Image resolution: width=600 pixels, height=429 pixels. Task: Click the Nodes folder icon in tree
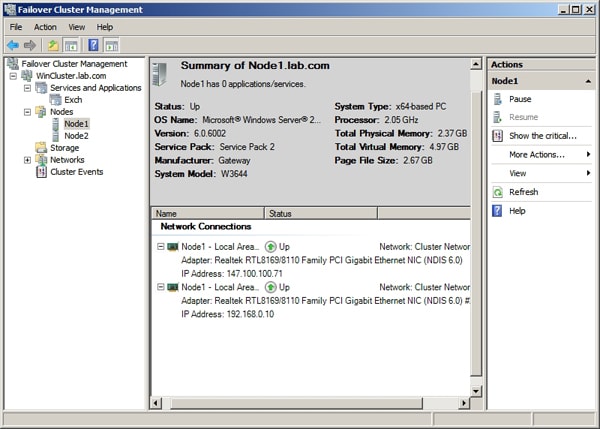pos(41,112)
